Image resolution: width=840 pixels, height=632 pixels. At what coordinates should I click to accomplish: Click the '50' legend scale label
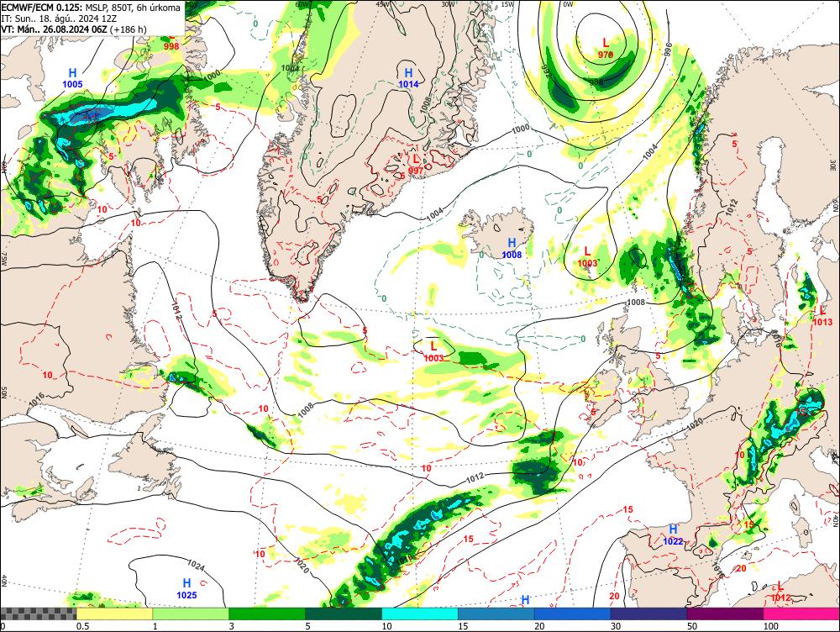[x=692, y=626]
